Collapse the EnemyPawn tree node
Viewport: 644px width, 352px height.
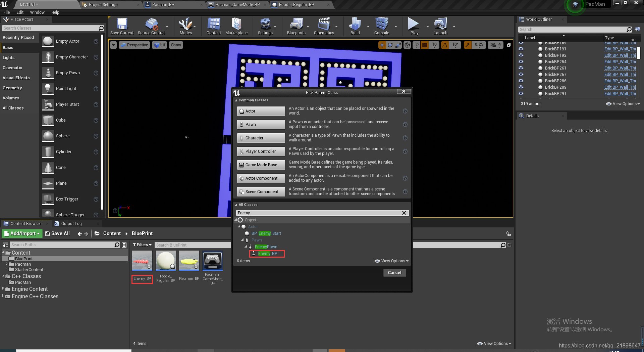tap(246, 247)
